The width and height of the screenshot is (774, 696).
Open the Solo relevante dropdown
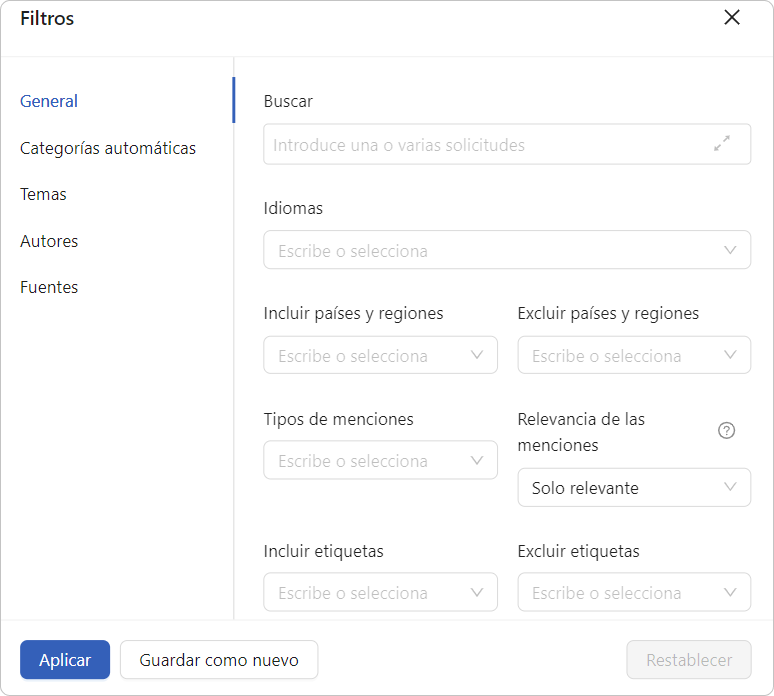634,488
